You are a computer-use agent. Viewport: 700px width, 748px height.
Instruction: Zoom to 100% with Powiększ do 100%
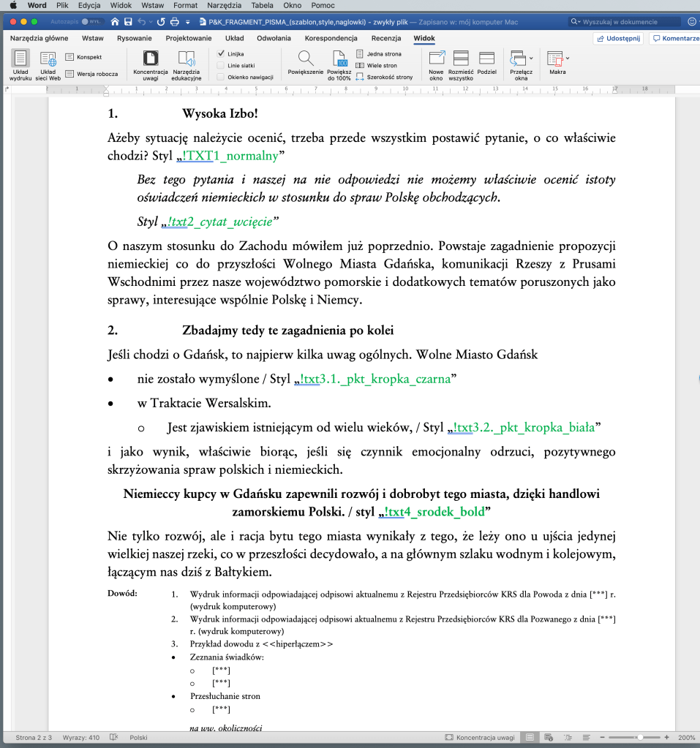339,63
